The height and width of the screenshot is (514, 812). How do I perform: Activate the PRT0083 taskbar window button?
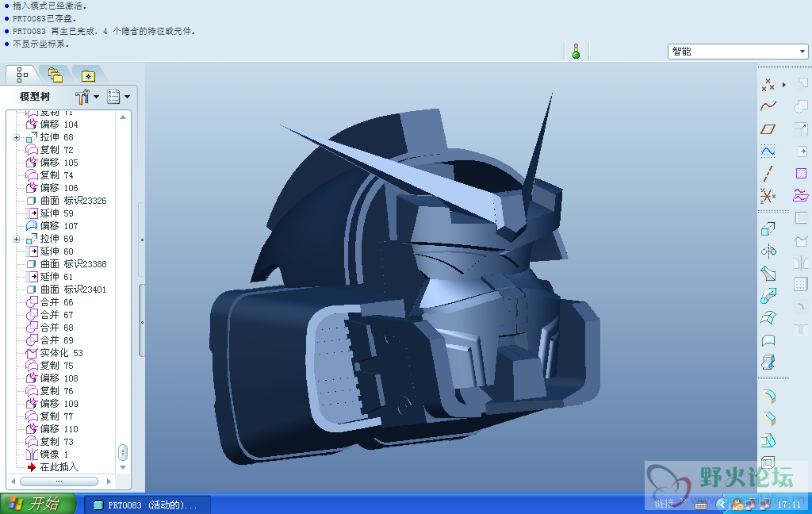click(148, 505)
